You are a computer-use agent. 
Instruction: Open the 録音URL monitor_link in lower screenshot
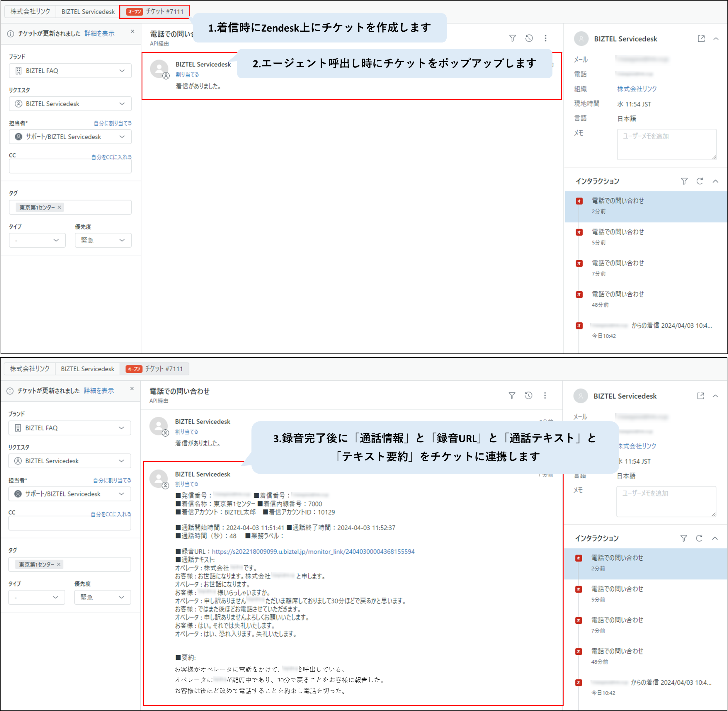(x=313, y=551)
